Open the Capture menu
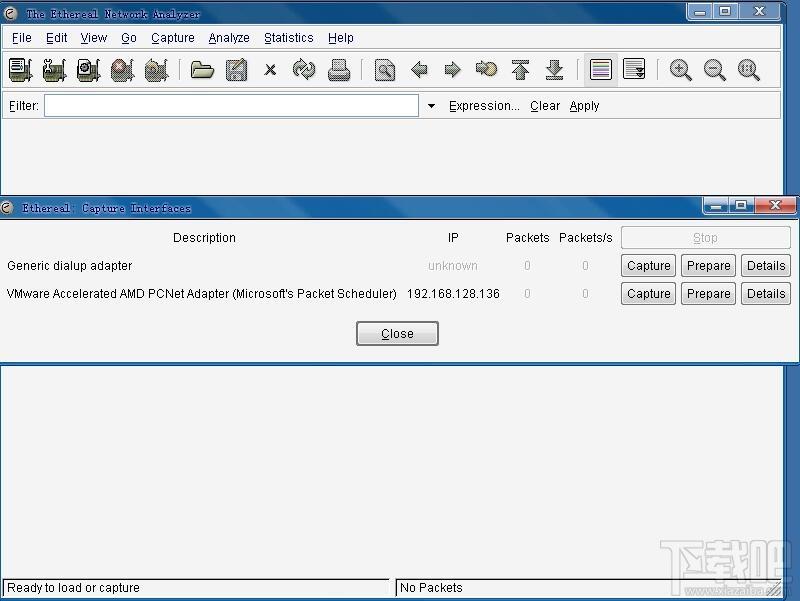The image size is (800, 601). click(173, 38)
